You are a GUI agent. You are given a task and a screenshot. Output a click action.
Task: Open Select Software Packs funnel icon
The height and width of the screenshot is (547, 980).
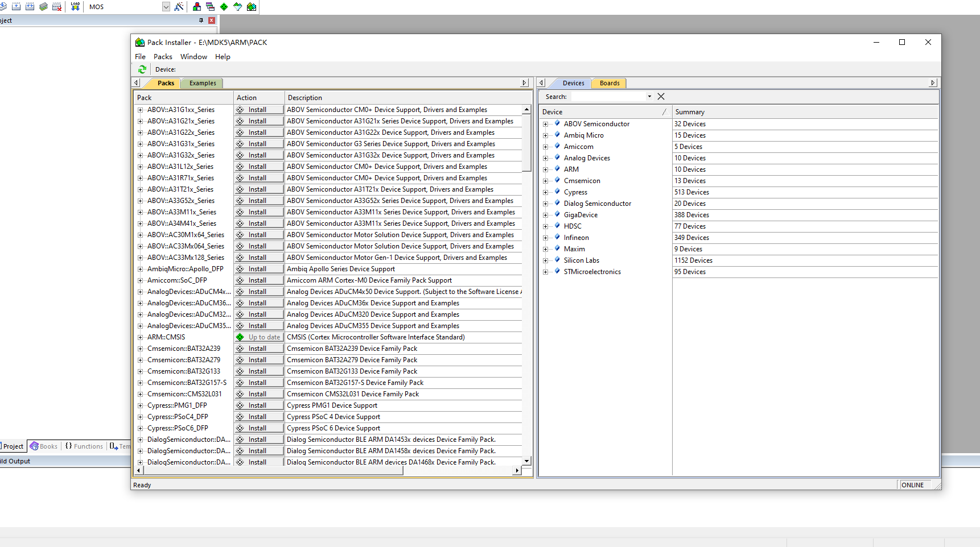238,7
